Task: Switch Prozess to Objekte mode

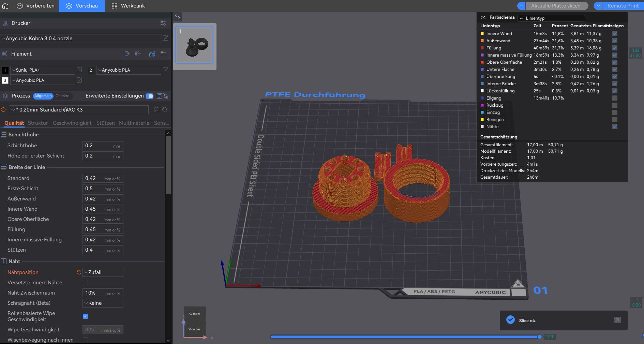Action: 62,96
